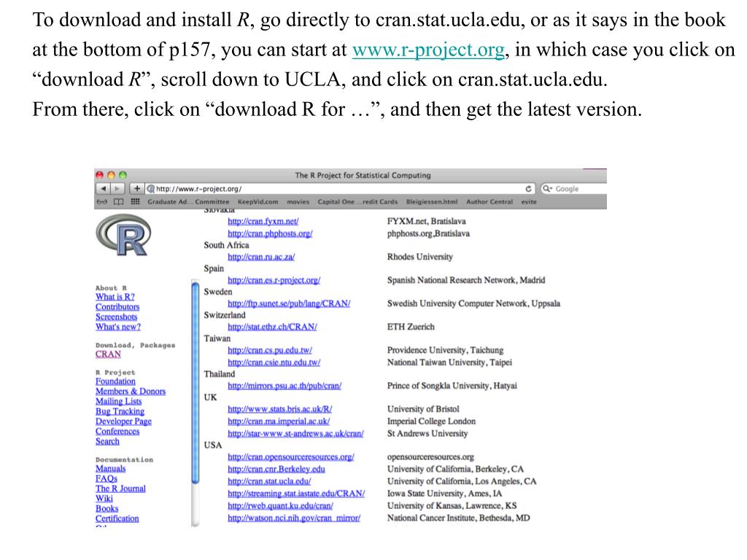Click the 'ETH Zuerich' text
The image size is (747, 560).
[x=411, y=327]
